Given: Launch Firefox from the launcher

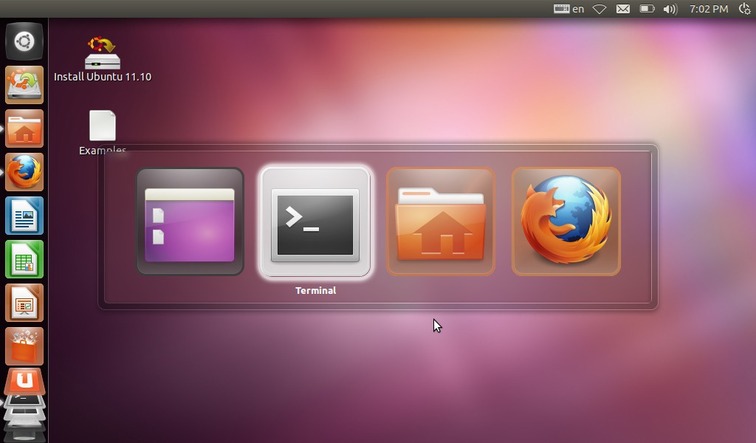Looking at the screenshot, I should (24, 172).
